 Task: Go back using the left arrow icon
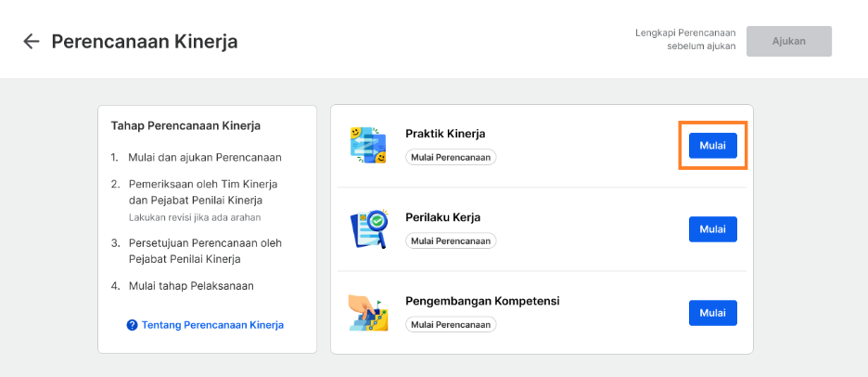click(31, 41)
